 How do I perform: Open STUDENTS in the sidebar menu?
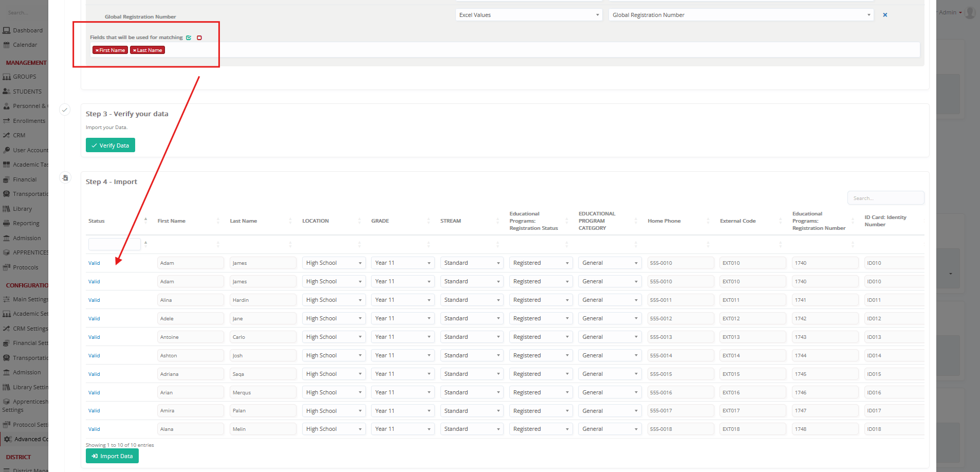(x=27, y=92)
